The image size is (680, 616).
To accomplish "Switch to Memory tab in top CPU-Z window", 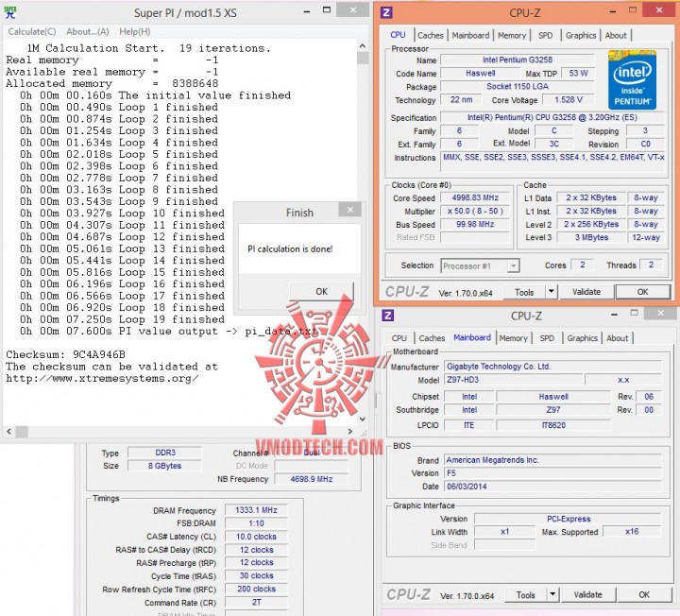I will pyautogui.click(x=512, y=36).
